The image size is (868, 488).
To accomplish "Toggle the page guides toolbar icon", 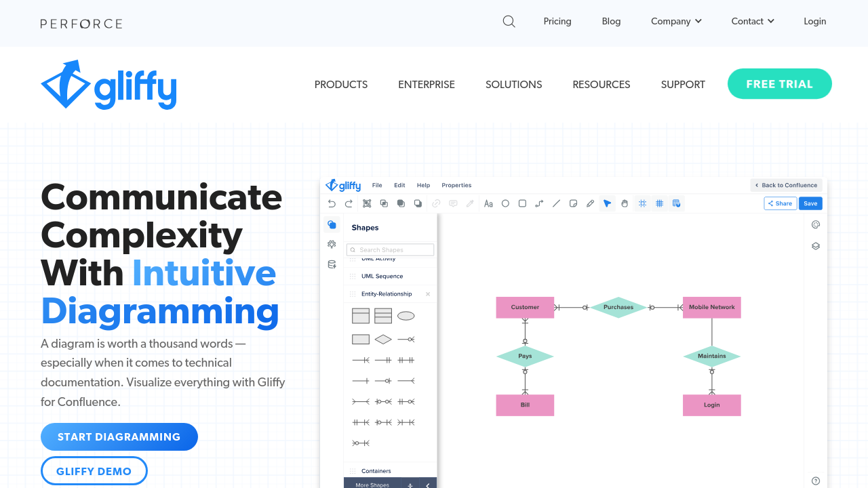I will click(x=676, y=203).
